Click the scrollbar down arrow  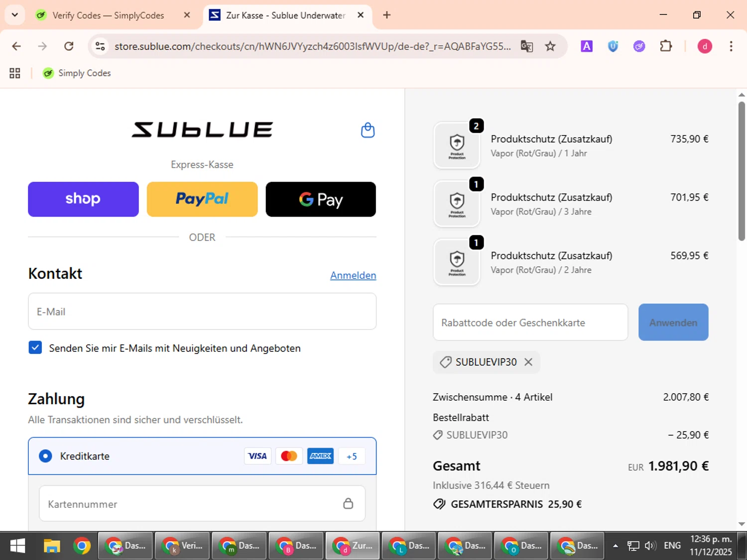pos(742,524)
